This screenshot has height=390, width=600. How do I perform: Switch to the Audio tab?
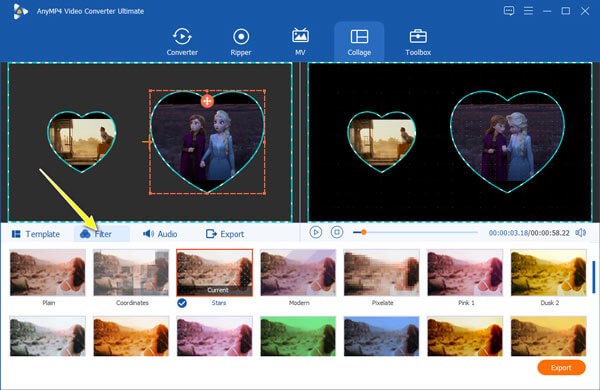(160, 234)
